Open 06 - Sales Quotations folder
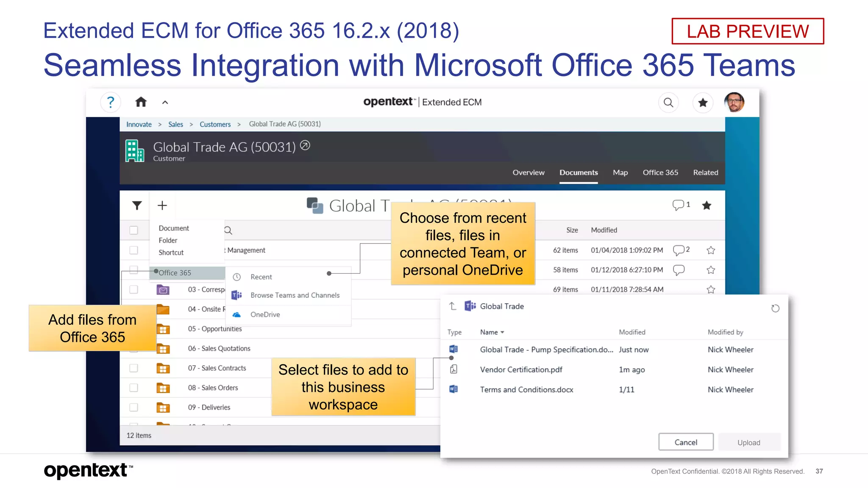 tap(219, 348)
